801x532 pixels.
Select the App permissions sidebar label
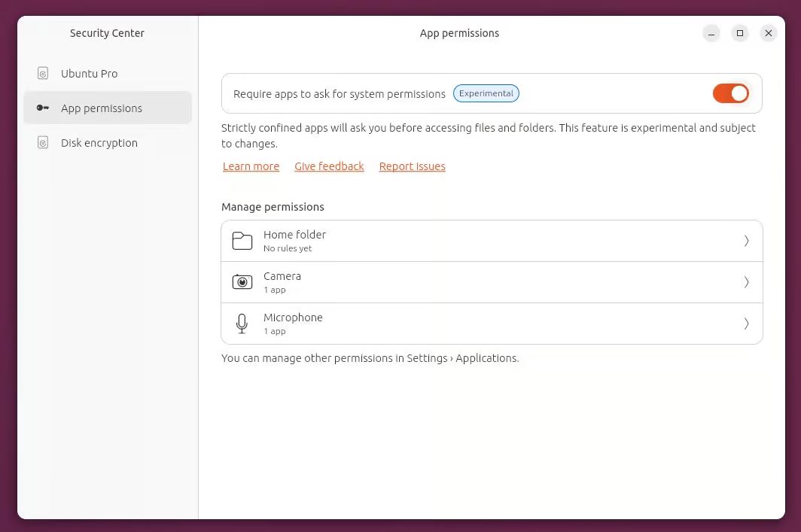(x=101, y=108)
